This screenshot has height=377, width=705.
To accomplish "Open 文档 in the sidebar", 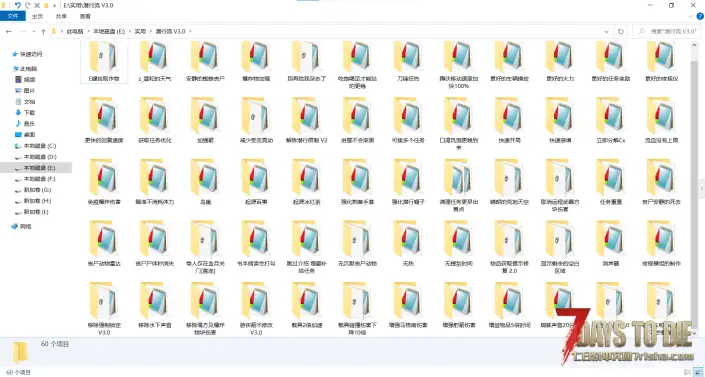I will pos(25,102).
